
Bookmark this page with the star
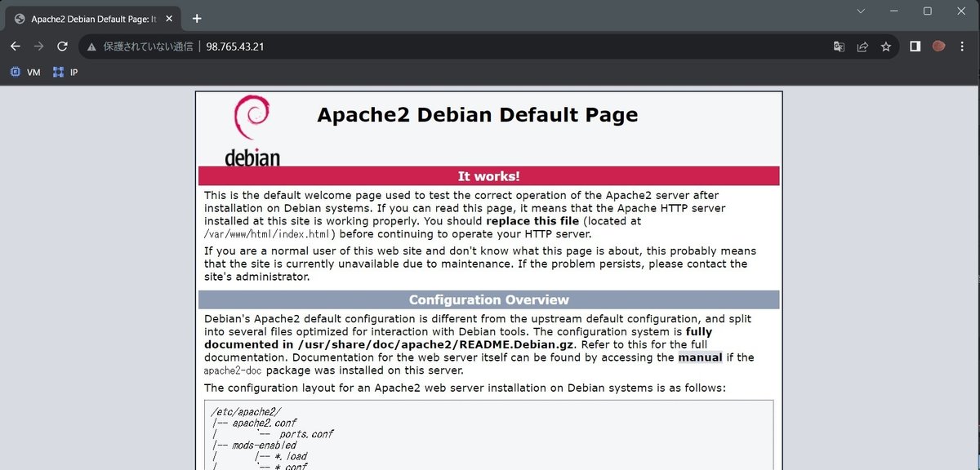coord(886,47)
